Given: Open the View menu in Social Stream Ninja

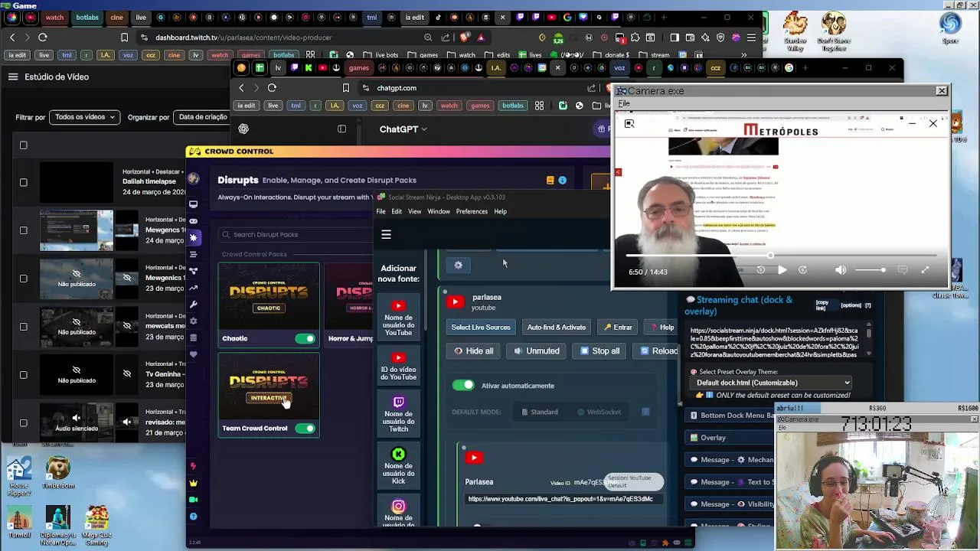Looking at the screenshot, I should [414, 211].
